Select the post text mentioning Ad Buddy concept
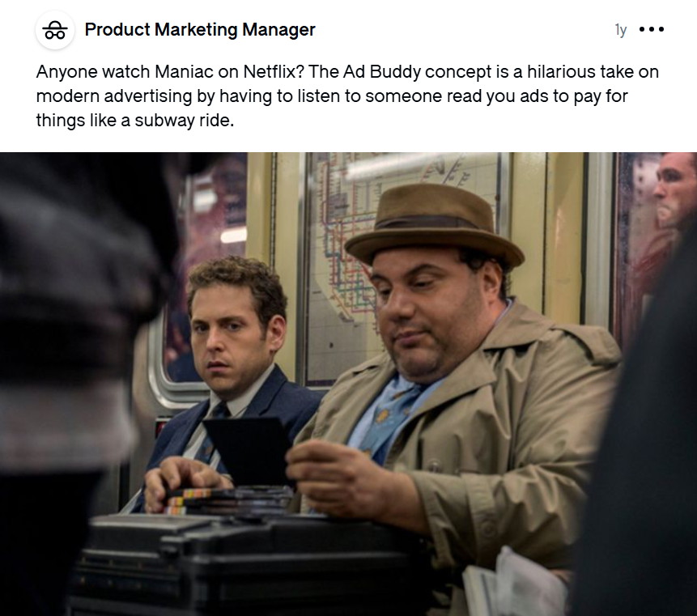 point(347,96)
